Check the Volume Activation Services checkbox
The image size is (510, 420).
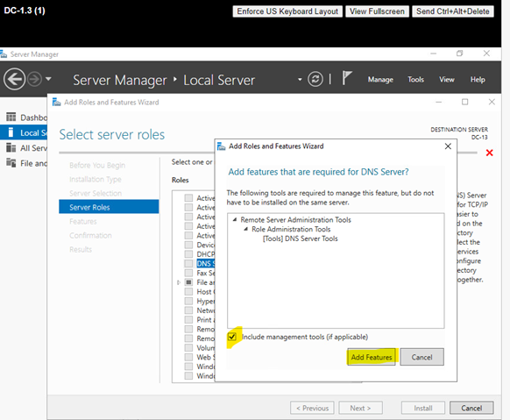[188, 348]
